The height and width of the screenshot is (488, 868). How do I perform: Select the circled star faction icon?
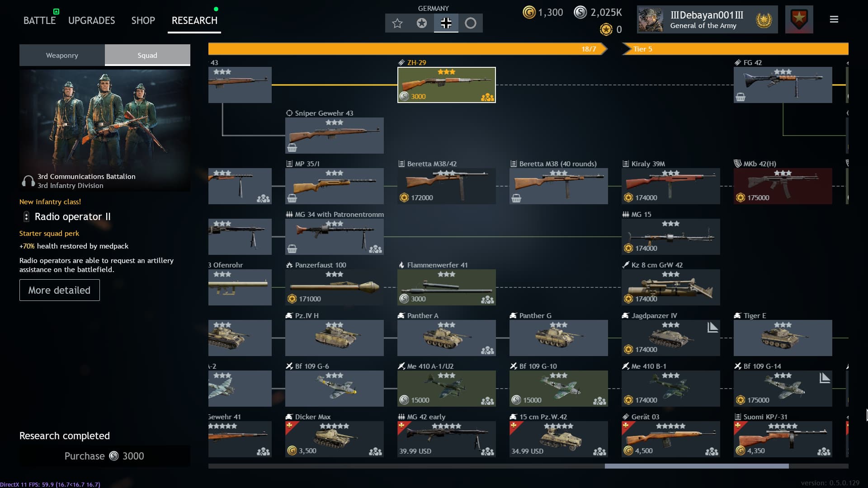click(x=421, y=23)
